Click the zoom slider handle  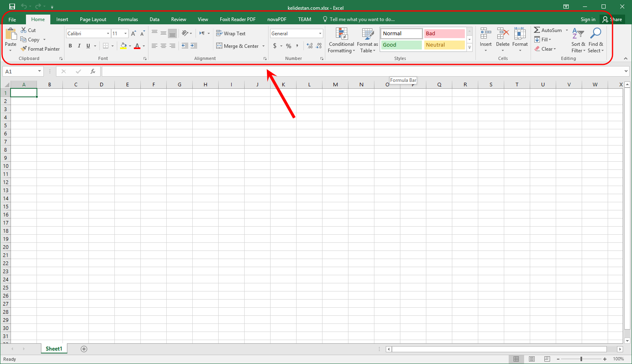click(x=581, y=359)
